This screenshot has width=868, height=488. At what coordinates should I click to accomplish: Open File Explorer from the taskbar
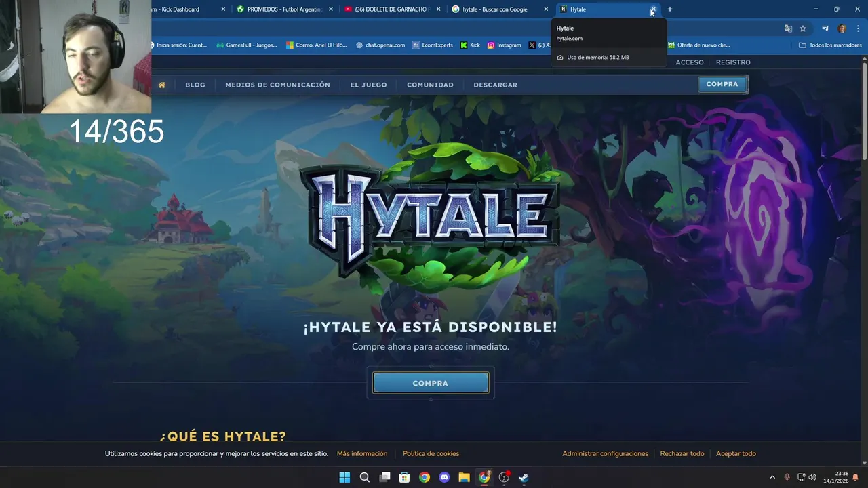coord(465,477)
